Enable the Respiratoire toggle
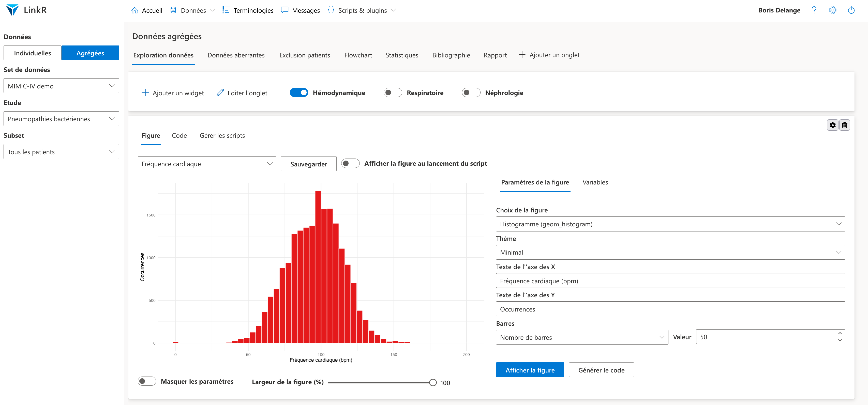868x405 pixels. point(393,92)
